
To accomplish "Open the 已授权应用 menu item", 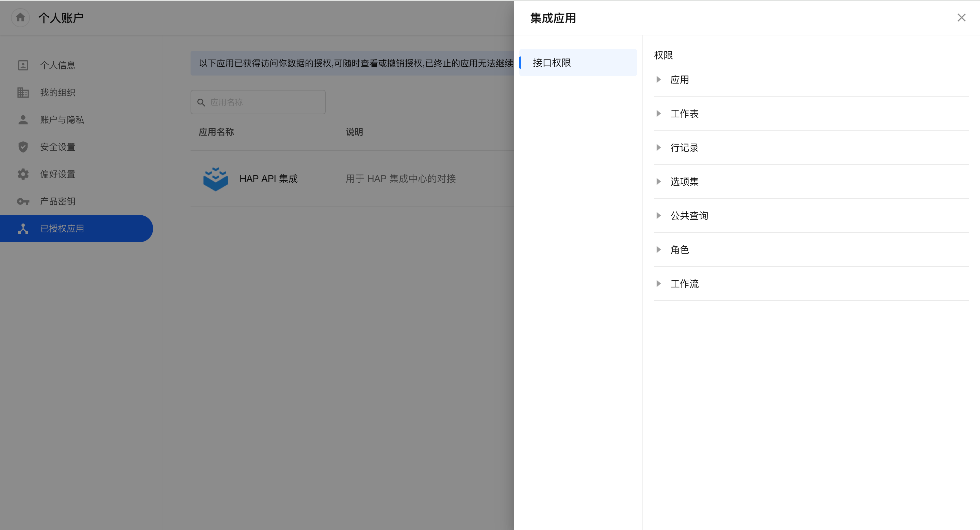I will [x=76, y=229].
